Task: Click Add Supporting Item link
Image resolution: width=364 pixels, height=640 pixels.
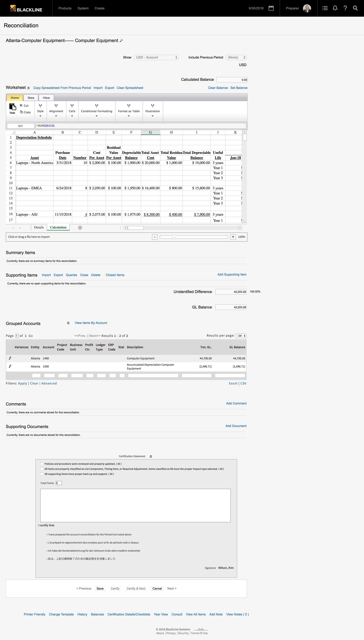Action: (232, 274)
